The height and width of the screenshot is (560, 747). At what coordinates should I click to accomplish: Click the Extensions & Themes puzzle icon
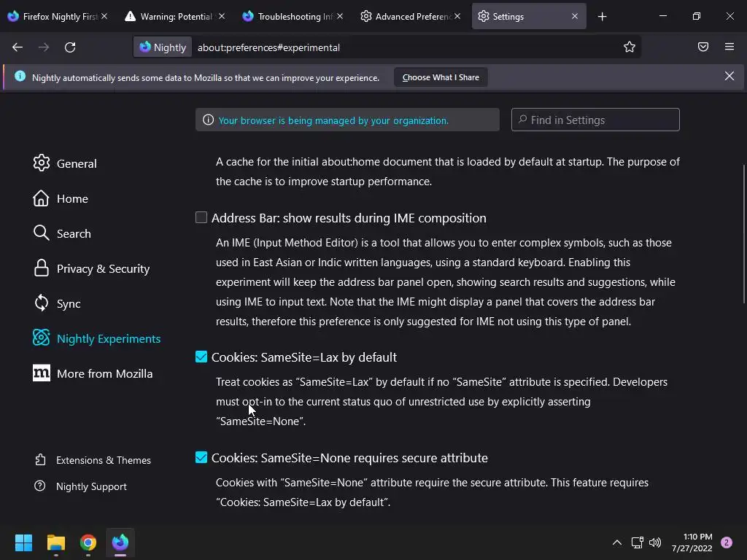[x=41, y=460]
